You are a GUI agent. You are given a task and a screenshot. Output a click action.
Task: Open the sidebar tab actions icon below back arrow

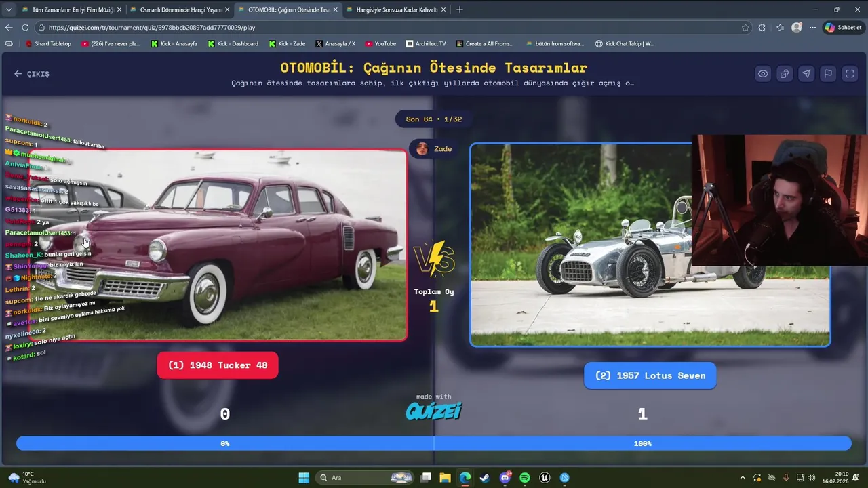coord(9,43)
